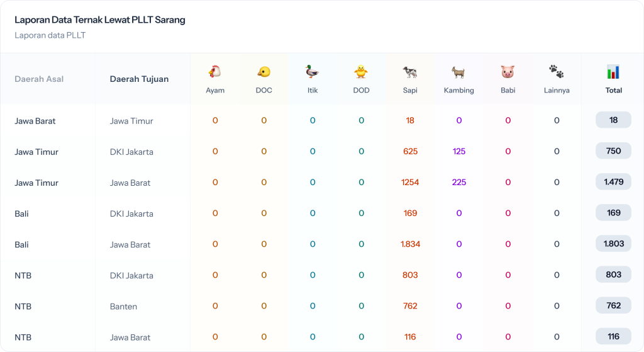Click the paw prints icon above Lainnya
Viewport: 644px width, 352px height.
557,72
